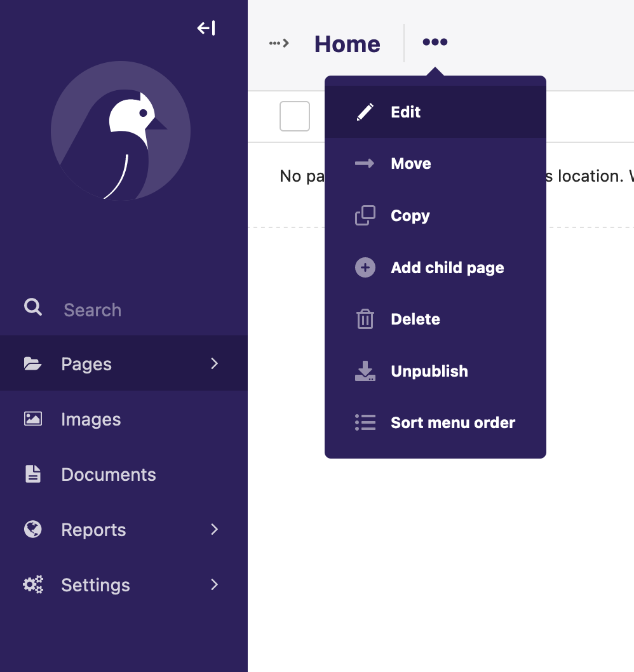Click the Reports globe icon
Screen dimensions: 634x672
(x=33, y=529)
